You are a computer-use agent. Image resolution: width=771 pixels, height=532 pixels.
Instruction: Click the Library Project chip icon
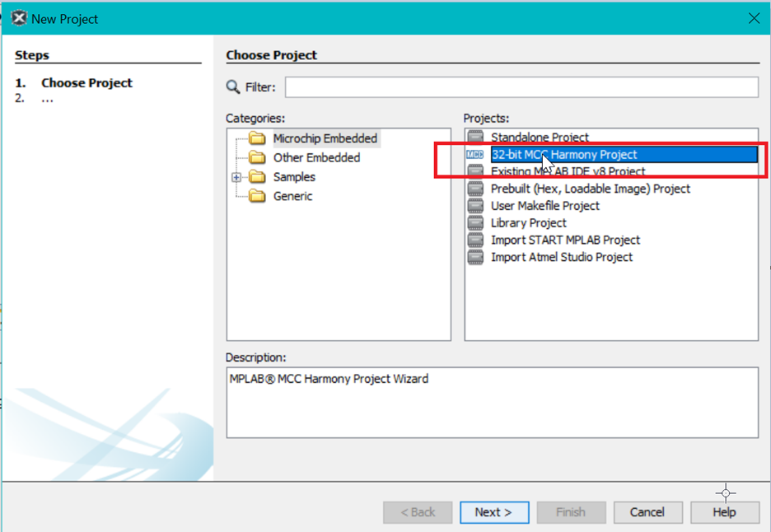475,223
